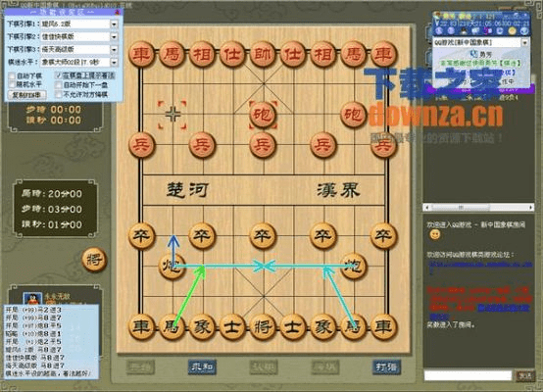543x392 pixels.
Task: Select the leftmost red 兵 soldier
Action: point(142,145)
